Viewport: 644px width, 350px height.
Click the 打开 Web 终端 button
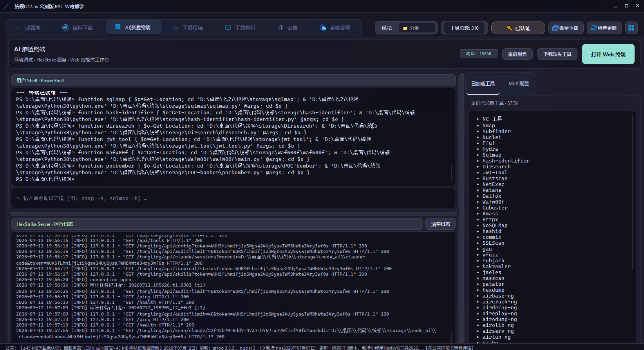click(x=608, y=54)
